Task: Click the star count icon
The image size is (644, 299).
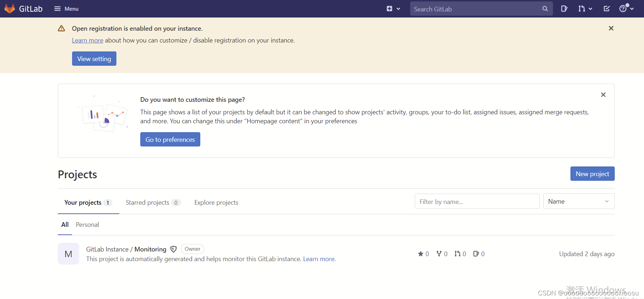Action: [x=421, y=254]
